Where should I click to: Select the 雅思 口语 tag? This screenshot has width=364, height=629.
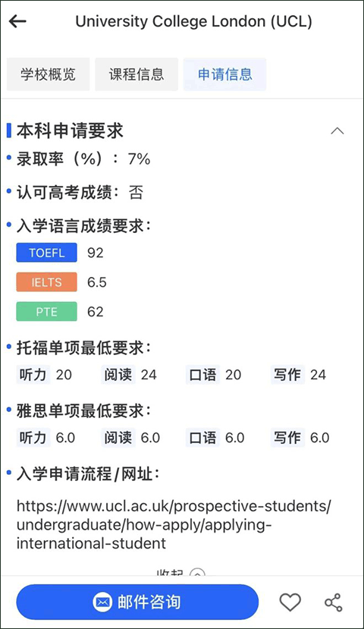pos(202,438)
